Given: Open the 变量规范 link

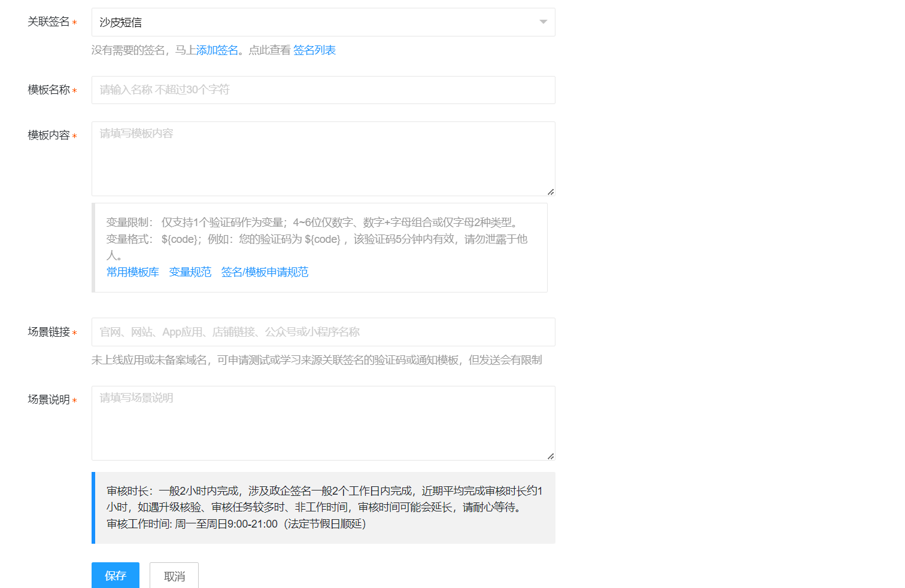Looking at the screenshot, I should (190, 272).
